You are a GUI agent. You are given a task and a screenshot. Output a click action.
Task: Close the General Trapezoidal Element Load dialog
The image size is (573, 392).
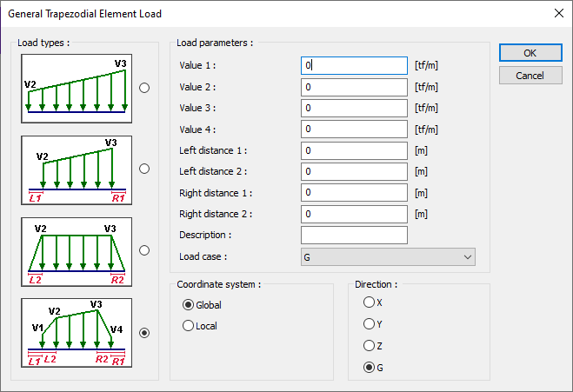556,14
